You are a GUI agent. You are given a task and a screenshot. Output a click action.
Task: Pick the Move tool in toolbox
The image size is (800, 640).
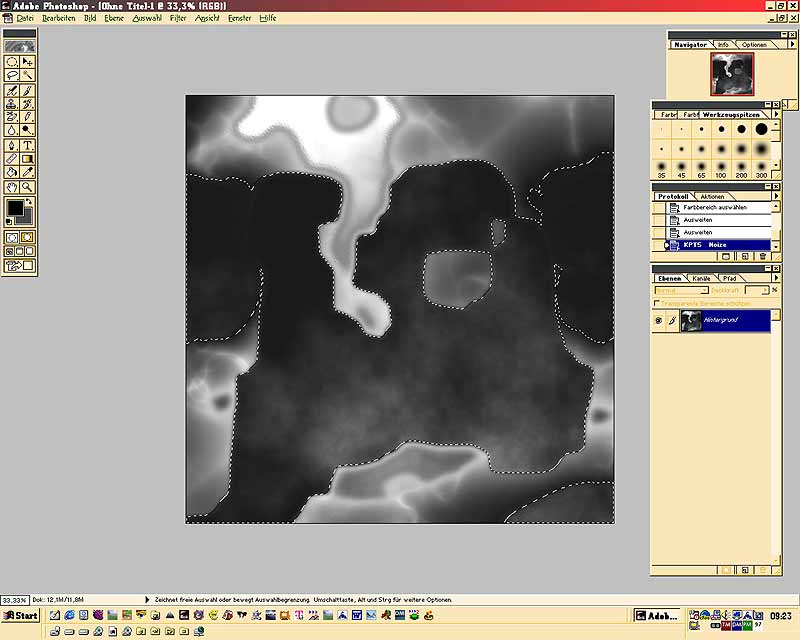point(28,61)
